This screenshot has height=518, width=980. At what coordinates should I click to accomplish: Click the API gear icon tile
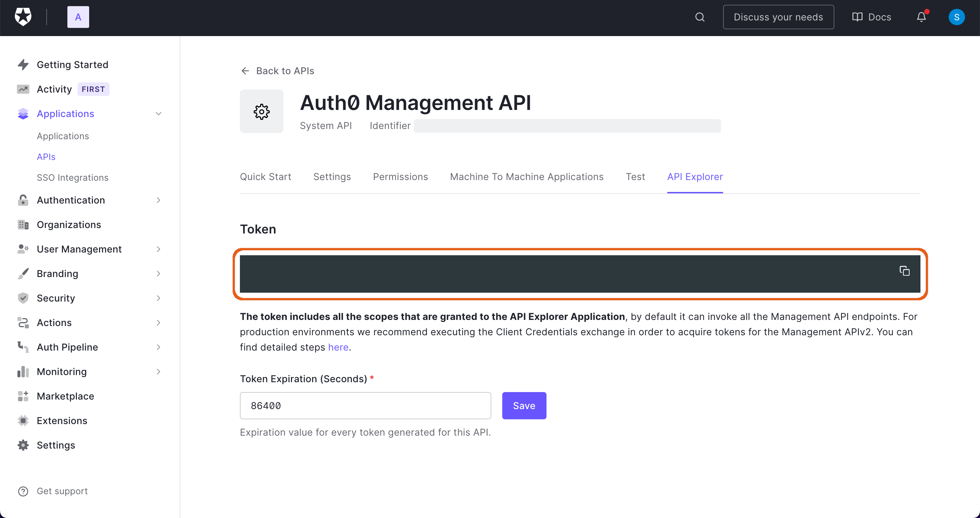tap(261, 112)
